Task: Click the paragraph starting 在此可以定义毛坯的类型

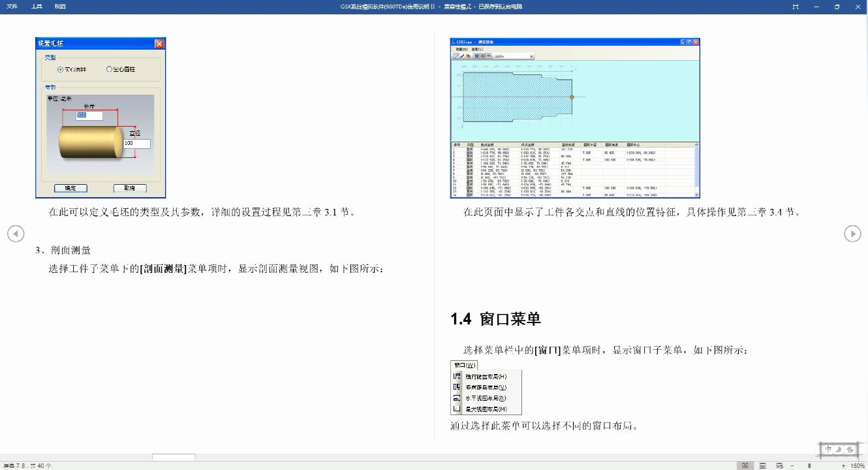Action: [202, 212]
